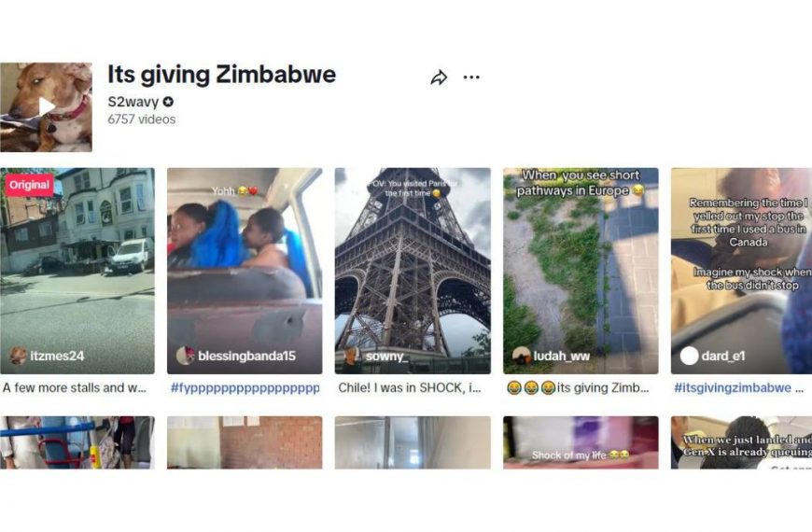This screenshot has width=812, height=532.
Task: Open the S2wavy creator profile link
Action: [x=133, y=102]
